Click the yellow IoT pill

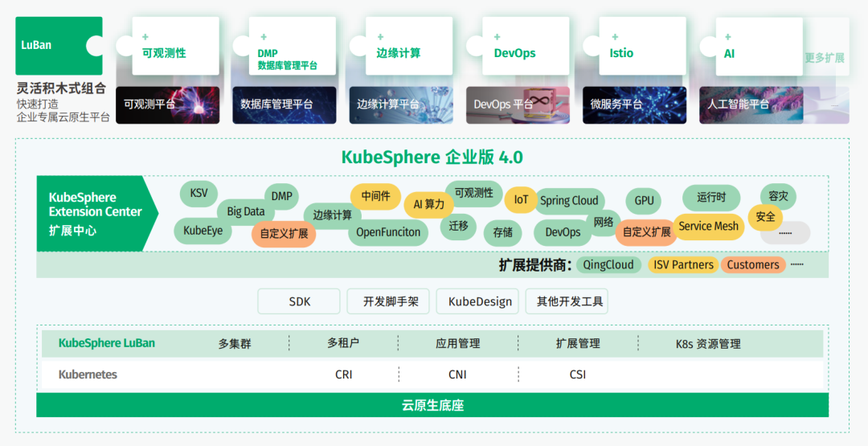(521, 200)
